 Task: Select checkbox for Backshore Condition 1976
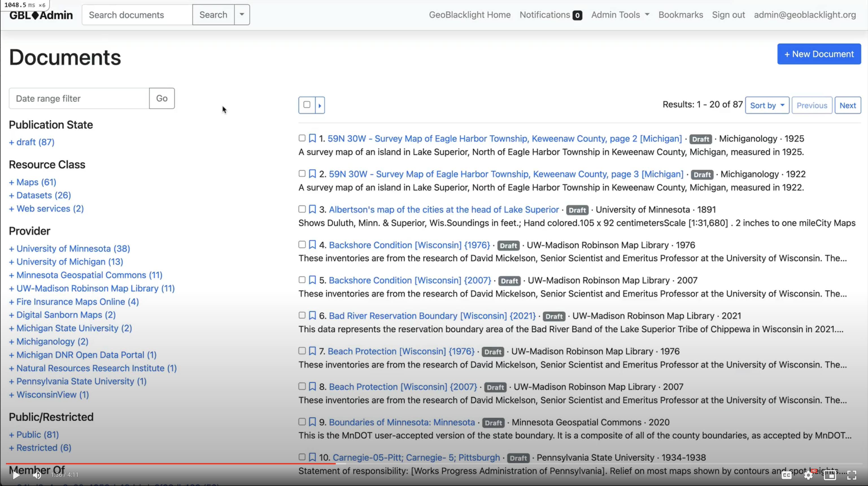coord(302,244)
